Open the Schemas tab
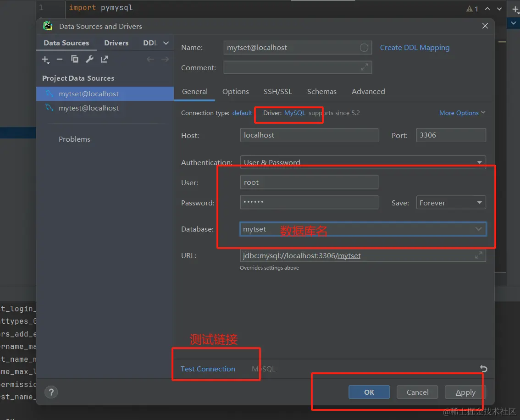This screenshot has width=520, height=420. pyautogui.click(x=322, y=92)
